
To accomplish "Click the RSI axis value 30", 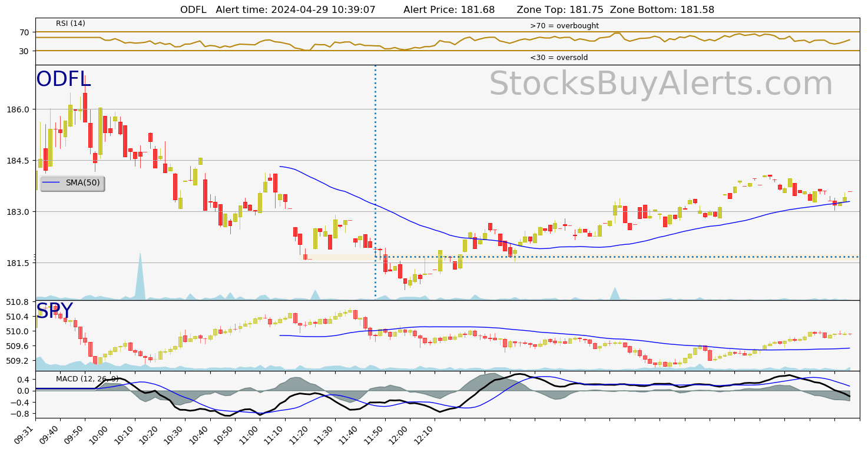I will click(24, 51).
